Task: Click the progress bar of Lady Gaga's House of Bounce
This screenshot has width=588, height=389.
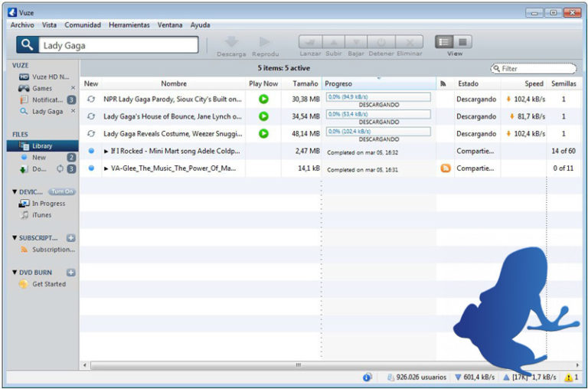Action: click(378, 114)
